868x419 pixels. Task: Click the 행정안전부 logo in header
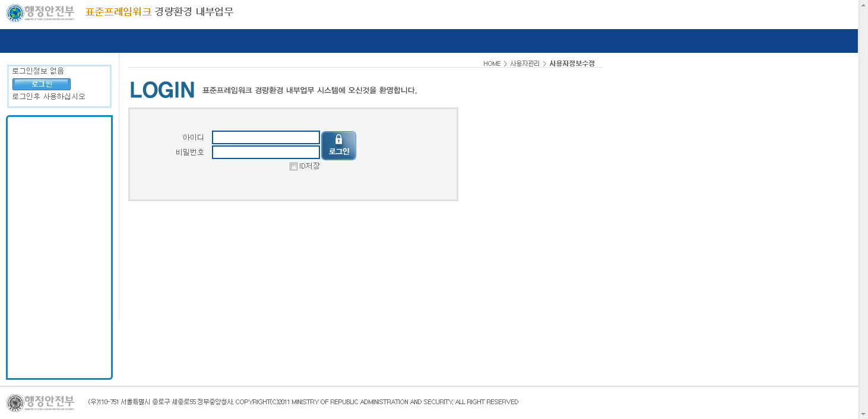40,12
